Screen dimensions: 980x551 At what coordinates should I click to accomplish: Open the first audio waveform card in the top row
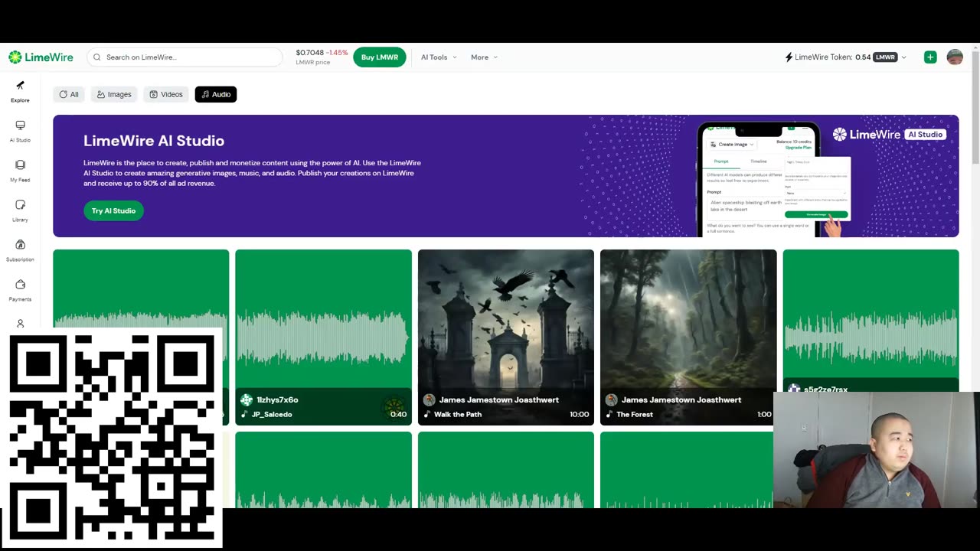pyautogui.click(x=141, y=289)
